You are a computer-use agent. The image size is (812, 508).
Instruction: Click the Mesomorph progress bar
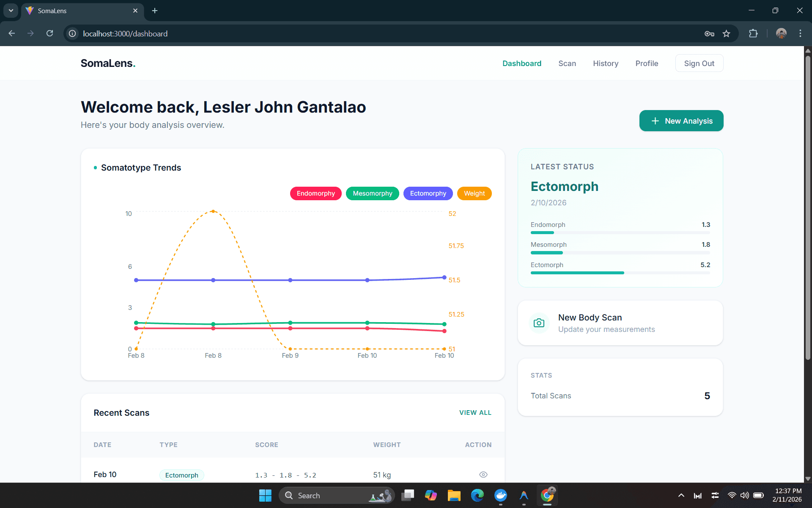coord(620,253)
